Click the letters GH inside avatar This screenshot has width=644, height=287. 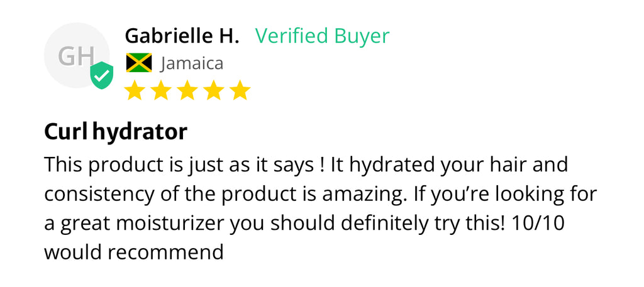pos(76,56)
